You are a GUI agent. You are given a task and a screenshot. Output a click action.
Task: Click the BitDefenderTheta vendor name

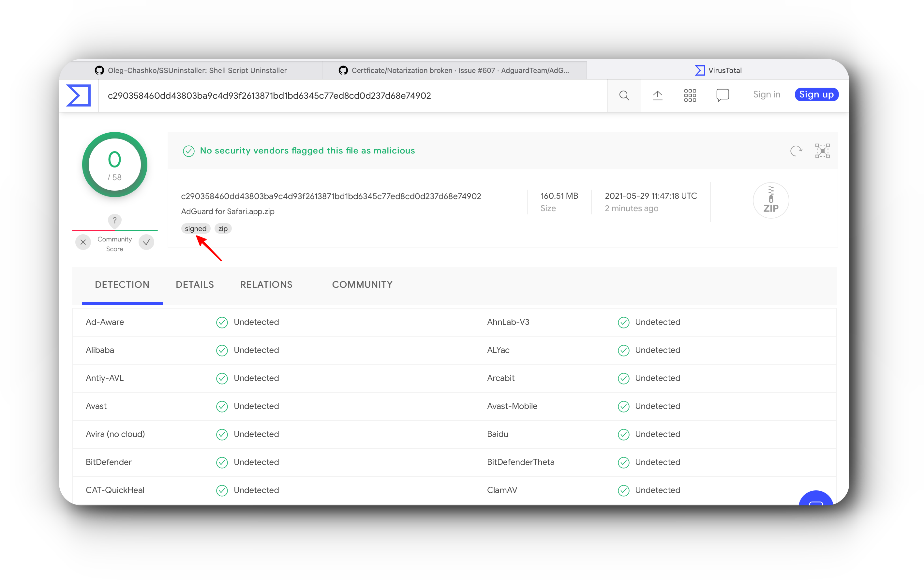point(521,462)
